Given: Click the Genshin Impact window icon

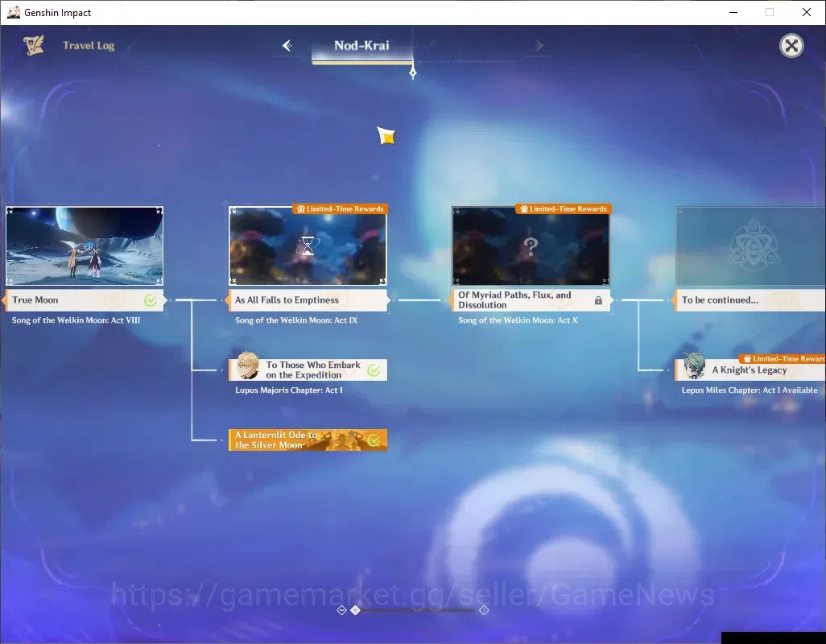Looking at the screenshot, I should click(x=13, y=12).
